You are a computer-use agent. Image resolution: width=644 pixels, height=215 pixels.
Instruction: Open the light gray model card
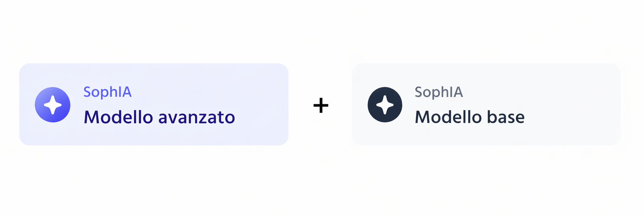pos(486,104)
